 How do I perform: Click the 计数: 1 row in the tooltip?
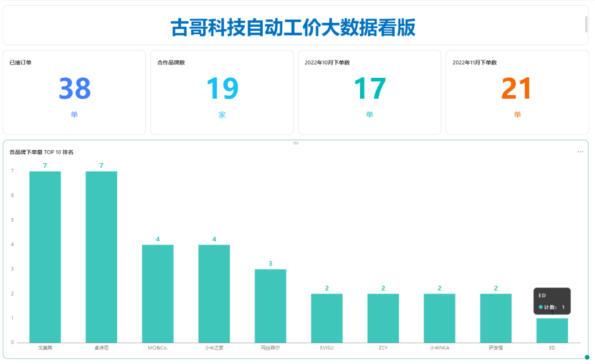(552, 307)
